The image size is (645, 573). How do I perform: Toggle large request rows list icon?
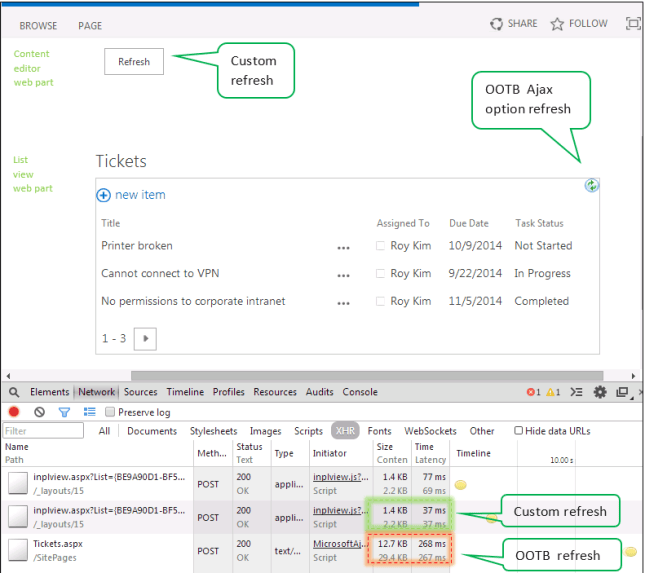tap(89, 412)
